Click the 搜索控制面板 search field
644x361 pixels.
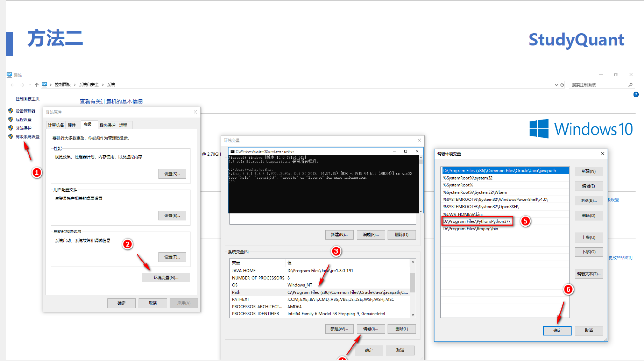pyautogui.click(x=598, y=85)
